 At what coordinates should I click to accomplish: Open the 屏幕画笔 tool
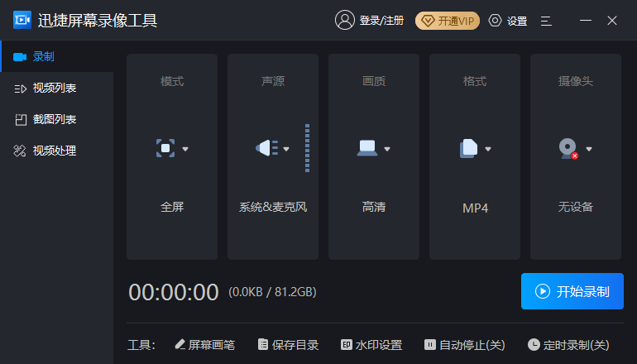tap(205, 345)
